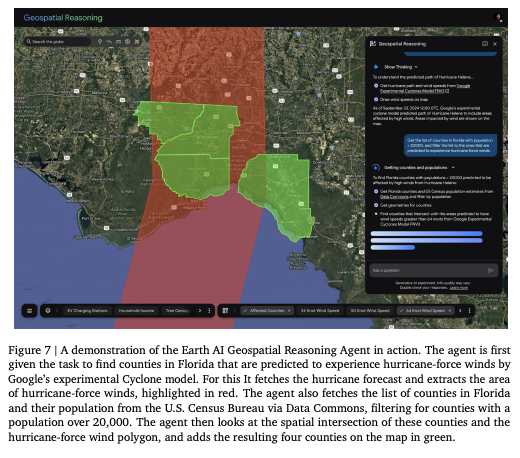
Task: Select the Tree Canopy chip
Action: coord(178,311)
